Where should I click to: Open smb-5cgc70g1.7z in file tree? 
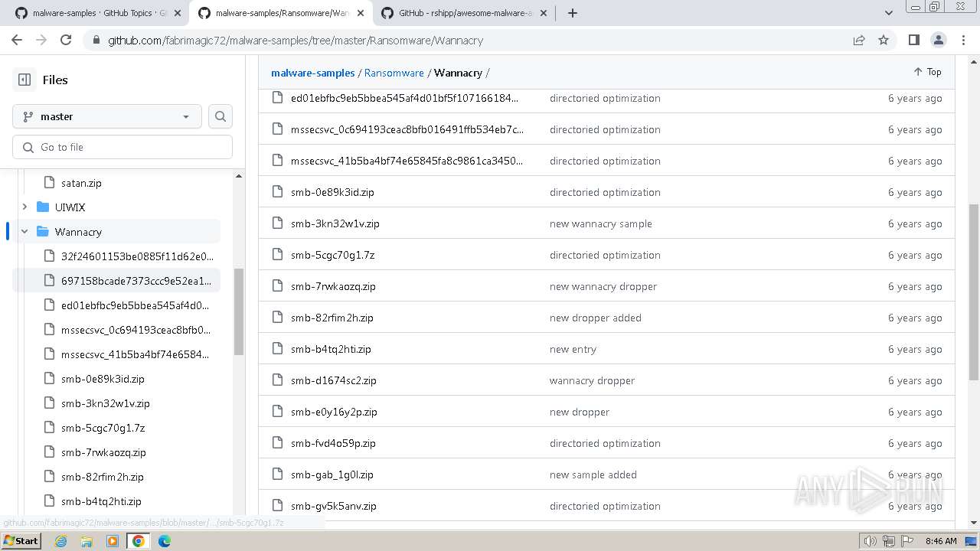[103, 428]
